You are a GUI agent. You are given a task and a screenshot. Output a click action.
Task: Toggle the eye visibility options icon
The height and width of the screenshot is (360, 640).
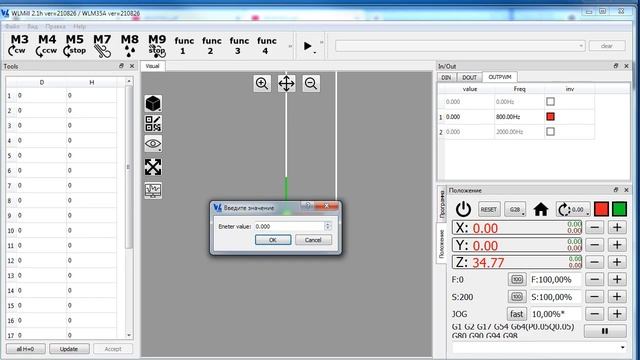pos(153,144)
